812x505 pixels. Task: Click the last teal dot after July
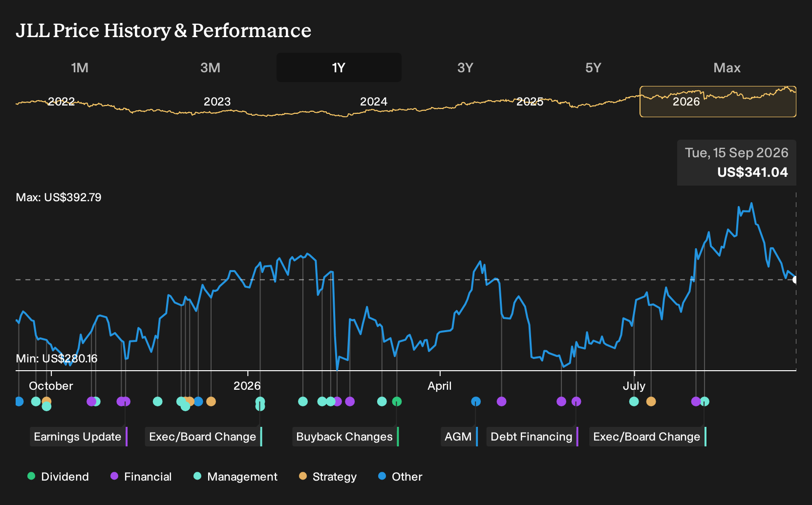(705, 401)
